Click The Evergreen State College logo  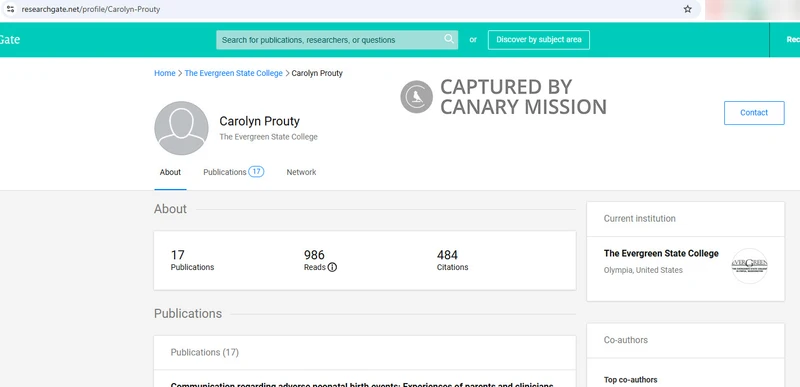(x=749, y=266)
